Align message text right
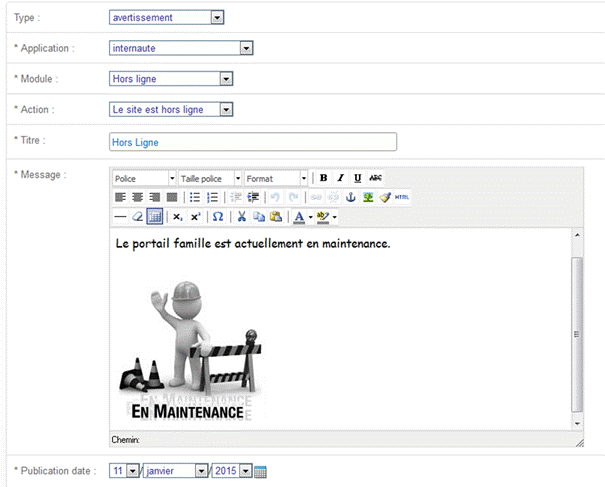 pos(155,197)
